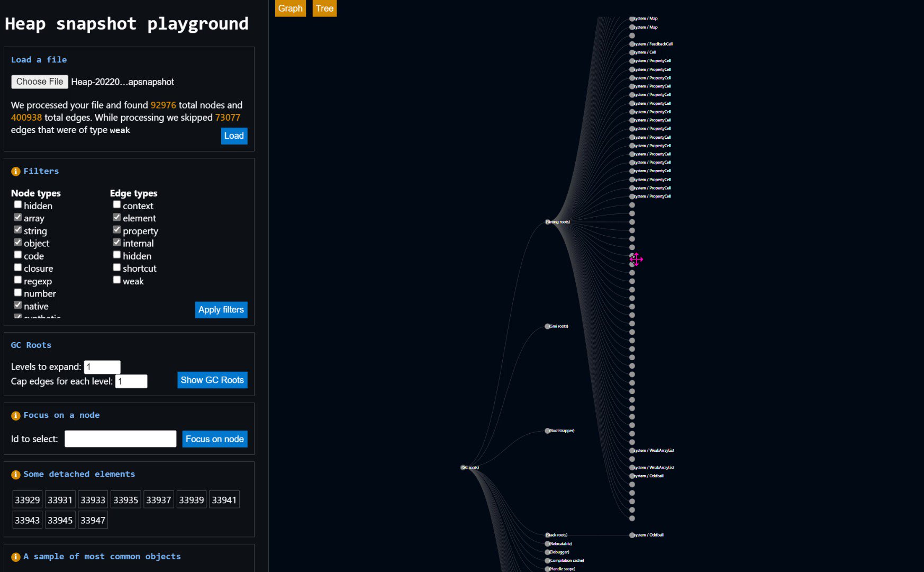Screen dimensions: 924x572
Task: Switch to the Tree tab
Action: 324,8
